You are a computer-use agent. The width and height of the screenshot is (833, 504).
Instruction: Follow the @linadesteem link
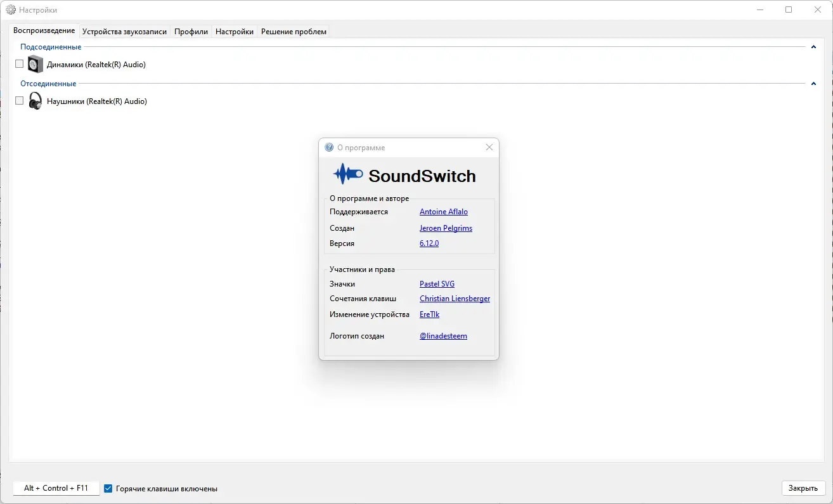point(443,336)
